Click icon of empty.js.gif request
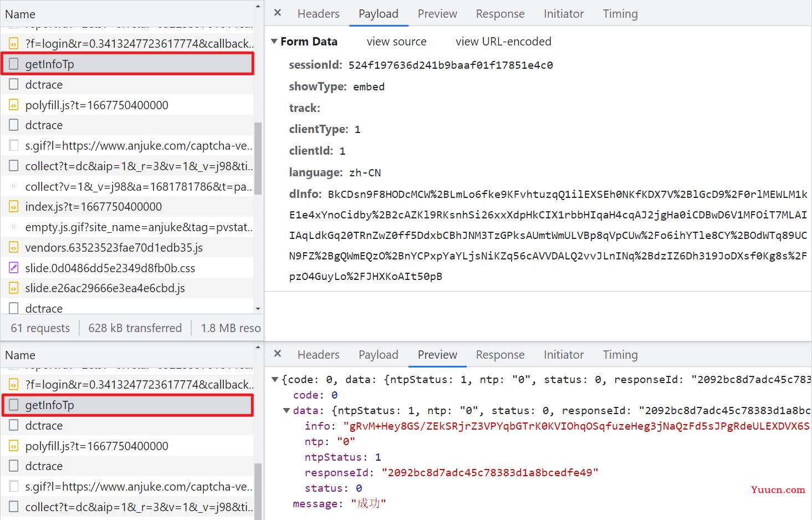This screenshot has height=520, width=812. (14, 227)
